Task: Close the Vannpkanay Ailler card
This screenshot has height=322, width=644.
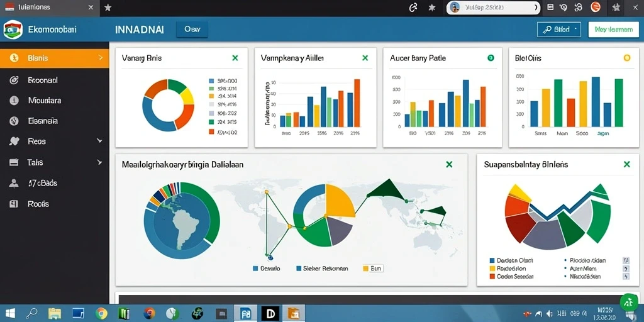Action: click(365, 58)
